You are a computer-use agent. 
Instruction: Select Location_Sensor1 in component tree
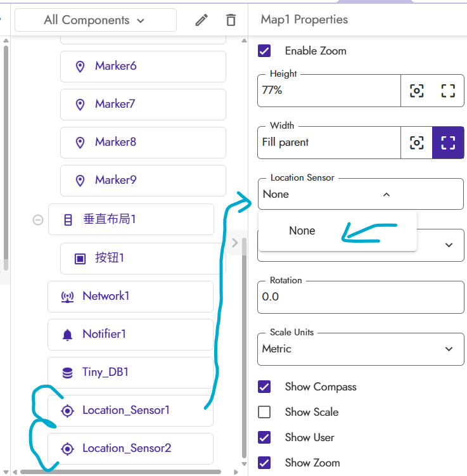(126, 411)
